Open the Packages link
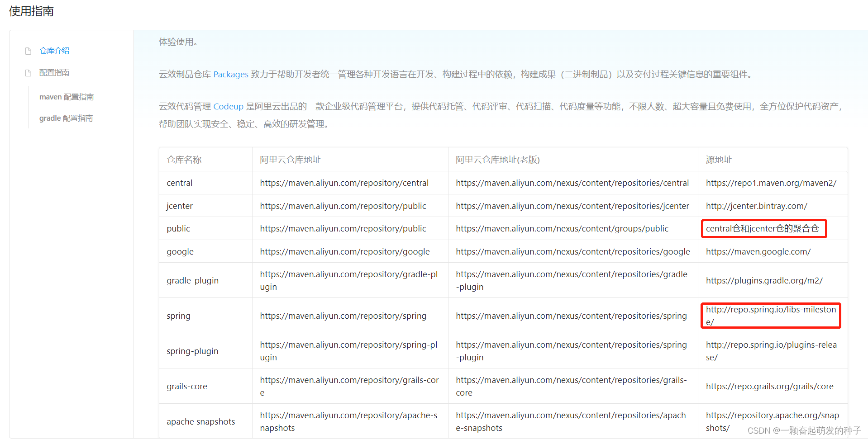Viewport: 868px width, 439px height. tap(231, 74)
